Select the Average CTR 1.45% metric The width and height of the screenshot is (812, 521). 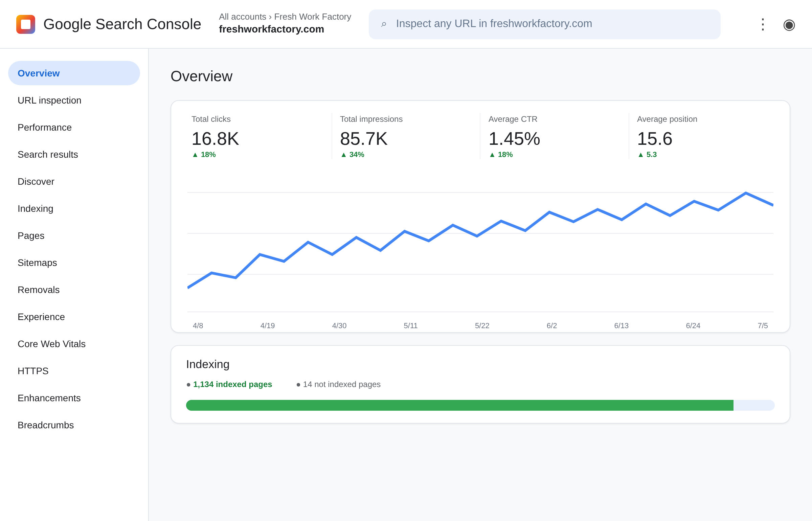point(554,136)
